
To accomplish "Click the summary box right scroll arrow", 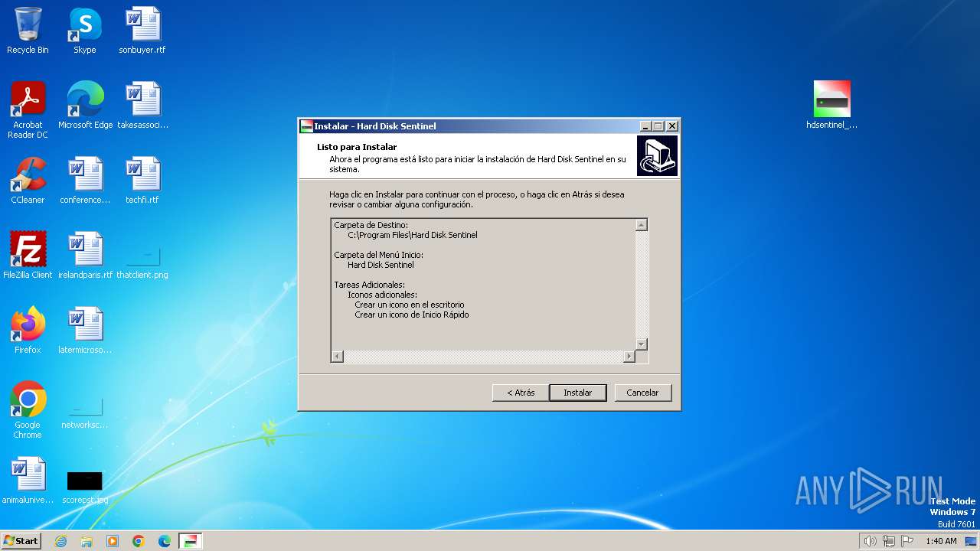I will click(629, 357).
